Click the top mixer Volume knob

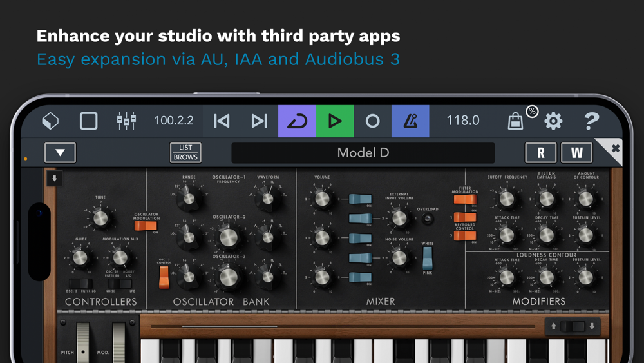tap(323, 199)
